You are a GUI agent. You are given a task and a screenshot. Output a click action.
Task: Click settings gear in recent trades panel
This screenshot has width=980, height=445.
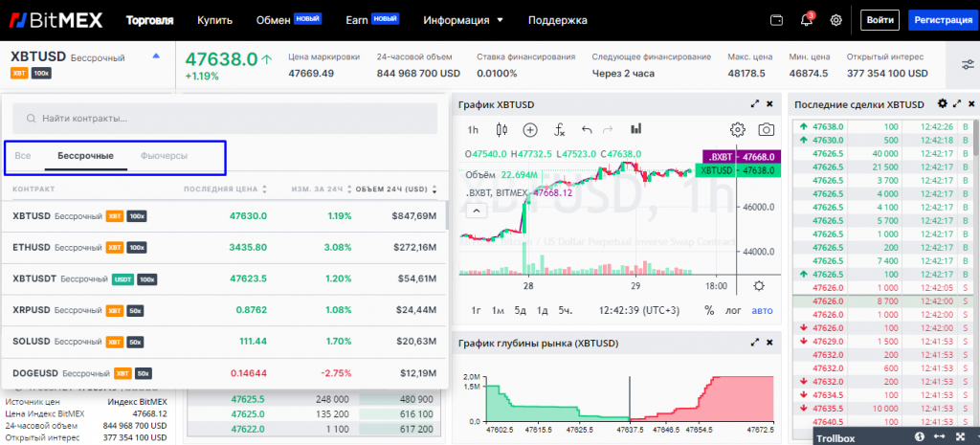942,103
